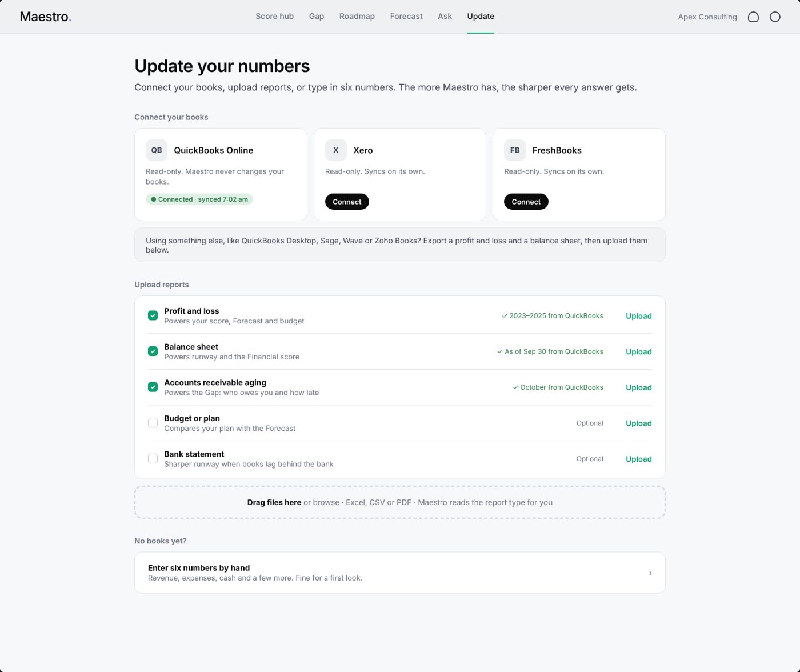Click the Maestro logo
This screenshot has width=800, height=672.
pyautogui.click(x=46, y=17)
